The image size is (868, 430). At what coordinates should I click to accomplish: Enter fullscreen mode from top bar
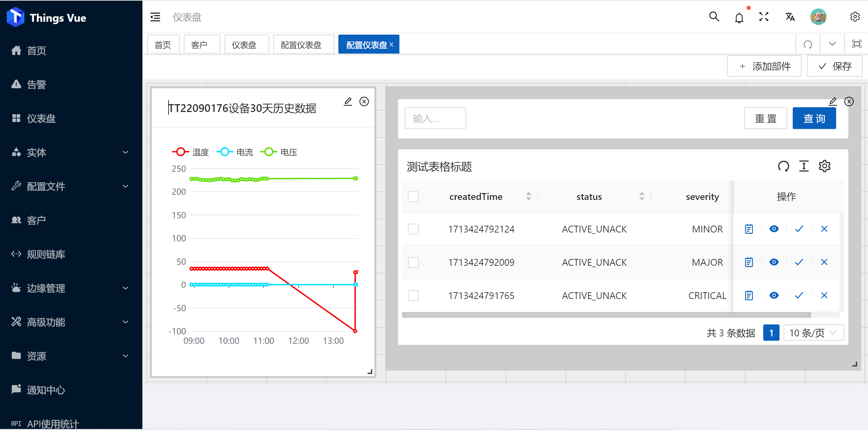(x=764, y=17)
